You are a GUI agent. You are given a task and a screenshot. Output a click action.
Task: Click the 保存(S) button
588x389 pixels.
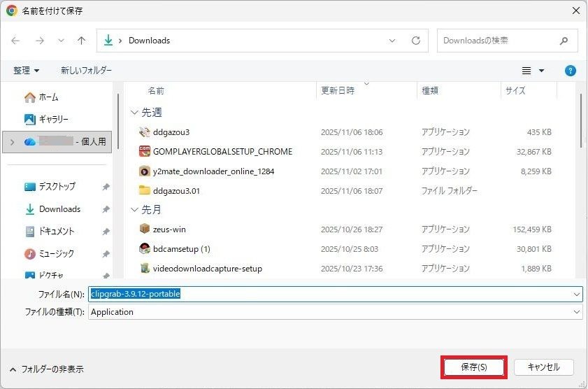click(473, 367)
